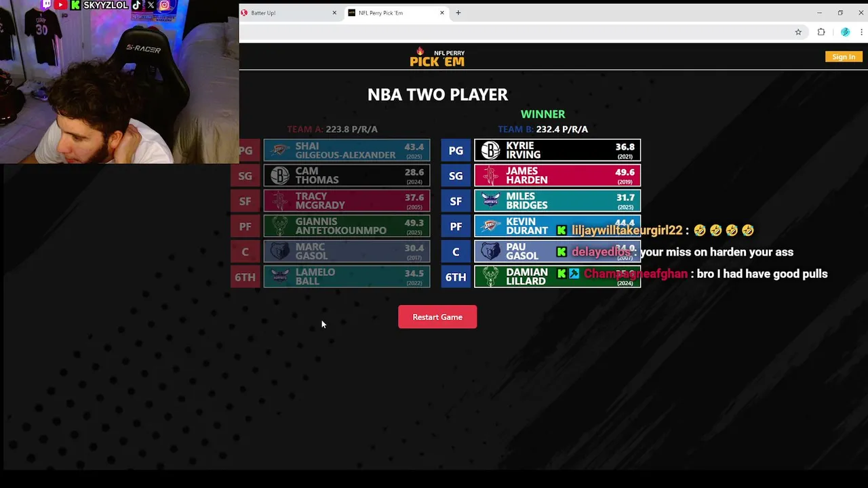Screen dimensions: 868x488
Task: Click the NFL Perry Pick 'Em tab favicon
Action: (x=351, y=13)
